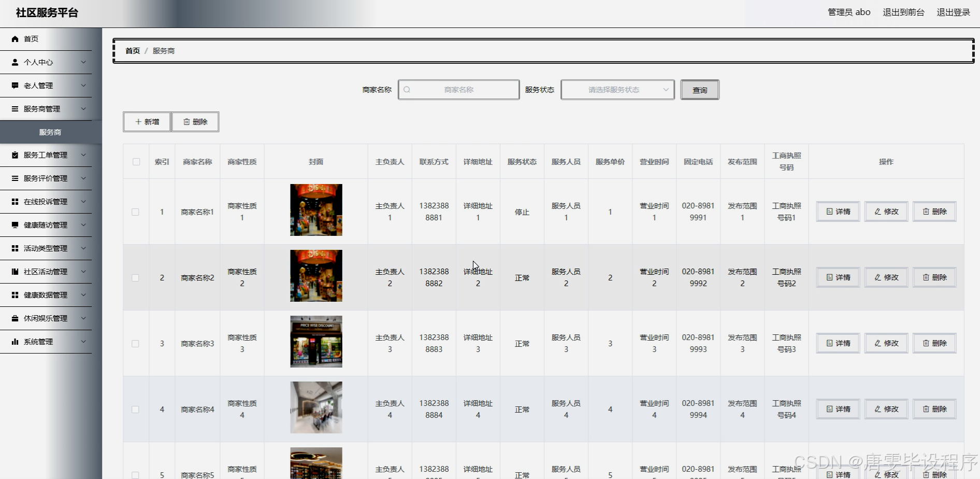The width and height of the screenshot is (980, 479).
Task: Check the checkbox for row 商家名称1
Action: tap(135, 212)
